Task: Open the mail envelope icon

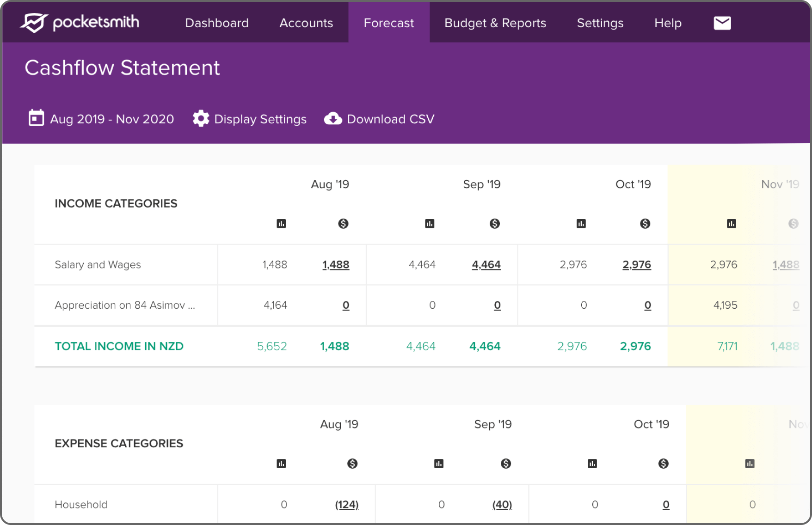Action: (722, 23)
